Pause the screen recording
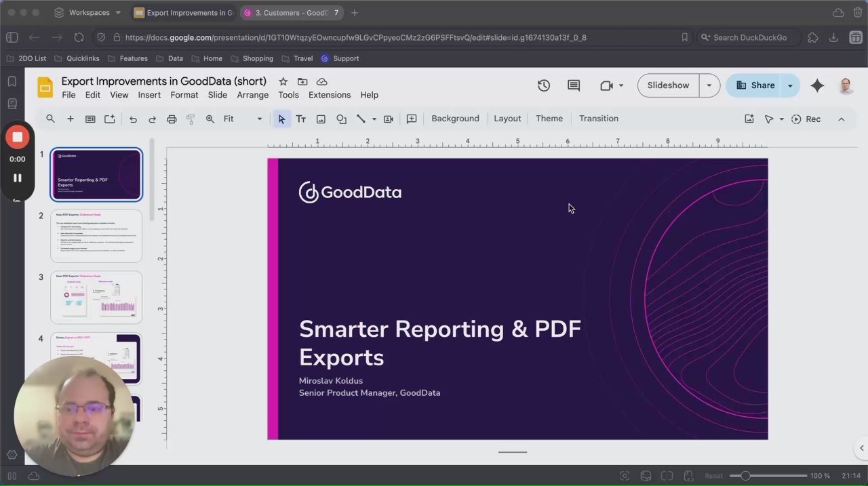The image size is (868, 486). click(17, 178)
